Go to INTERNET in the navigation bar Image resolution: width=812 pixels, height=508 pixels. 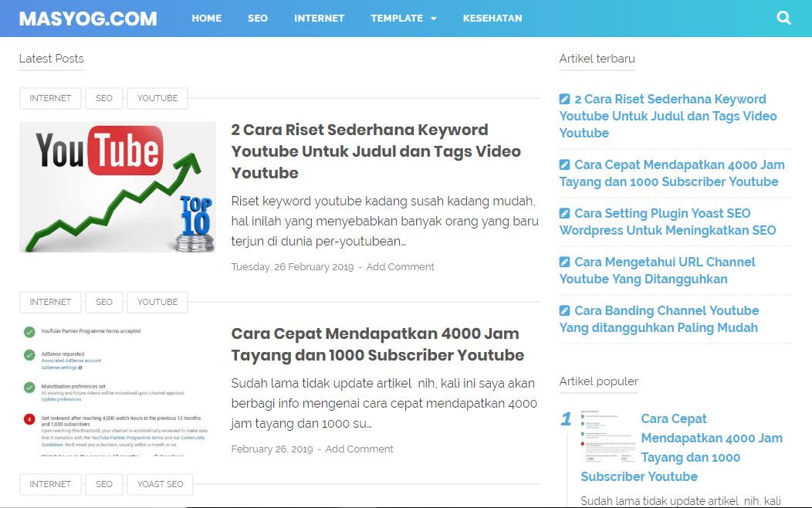tap(319, 18)
